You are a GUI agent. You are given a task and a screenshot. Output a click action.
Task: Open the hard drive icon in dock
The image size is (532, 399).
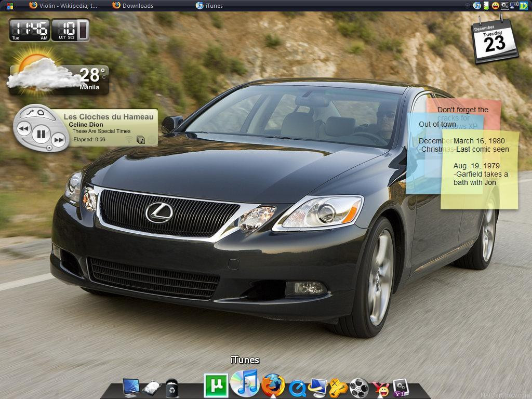pos(151,388)
